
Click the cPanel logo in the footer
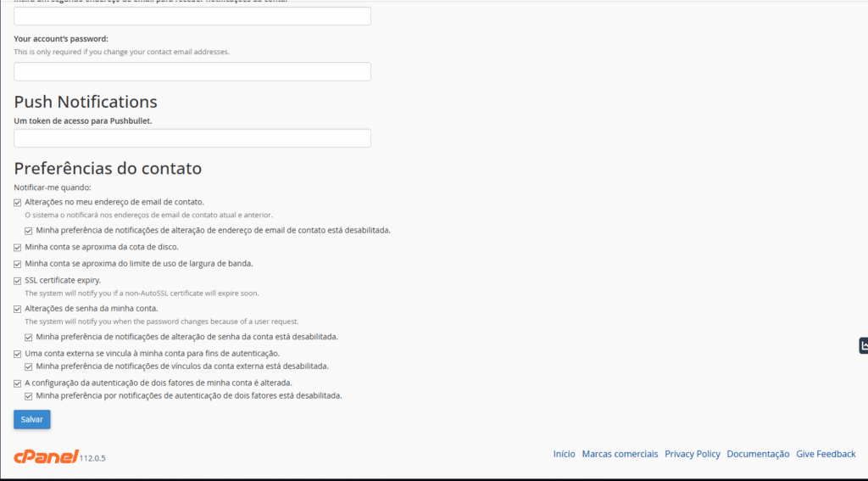click(46, 456)
